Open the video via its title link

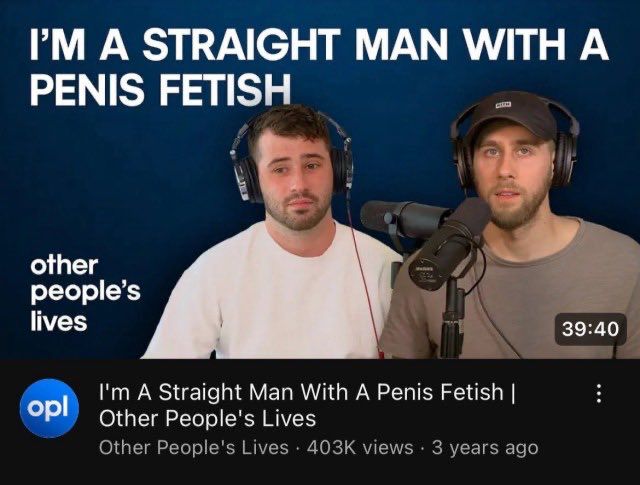click(x=307, y=405)
